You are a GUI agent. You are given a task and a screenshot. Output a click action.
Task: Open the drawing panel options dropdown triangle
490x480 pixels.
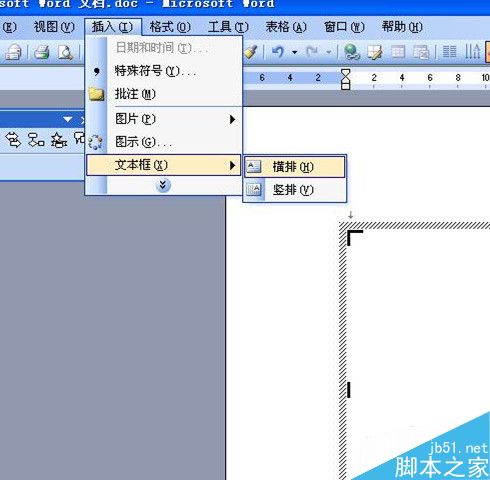pos(68,119)
